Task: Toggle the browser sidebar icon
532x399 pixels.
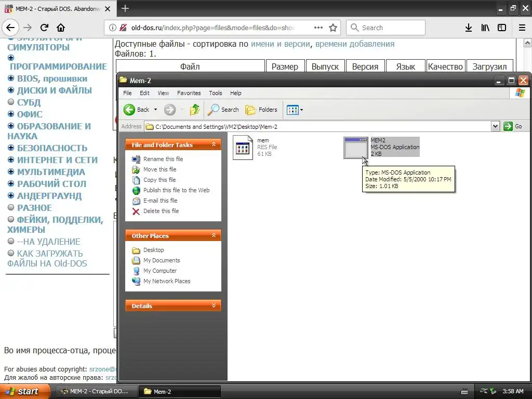Action: 502,28
